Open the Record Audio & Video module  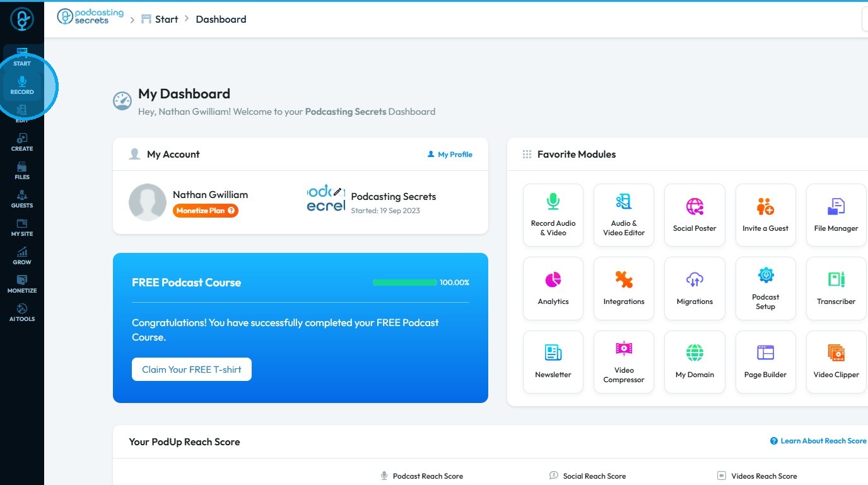pos(553,214)
